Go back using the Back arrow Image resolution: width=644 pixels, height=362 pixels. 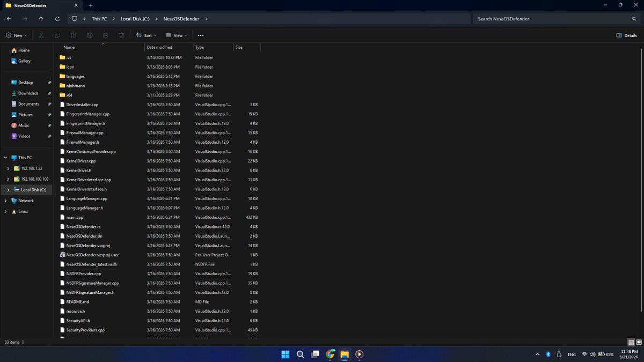[x=9, y=19]
